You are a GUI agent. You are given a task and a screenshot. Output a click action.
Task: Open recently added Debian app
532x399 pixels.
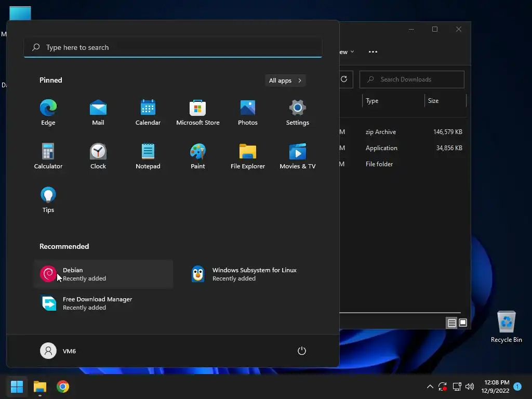pyautogui.click(x=103, y=274)
